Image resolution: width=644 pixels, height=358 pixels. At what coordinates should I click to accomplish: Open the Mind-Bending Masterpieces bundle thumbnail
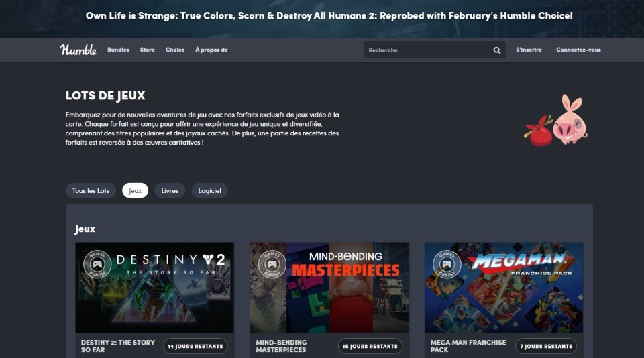click(329, 288)
